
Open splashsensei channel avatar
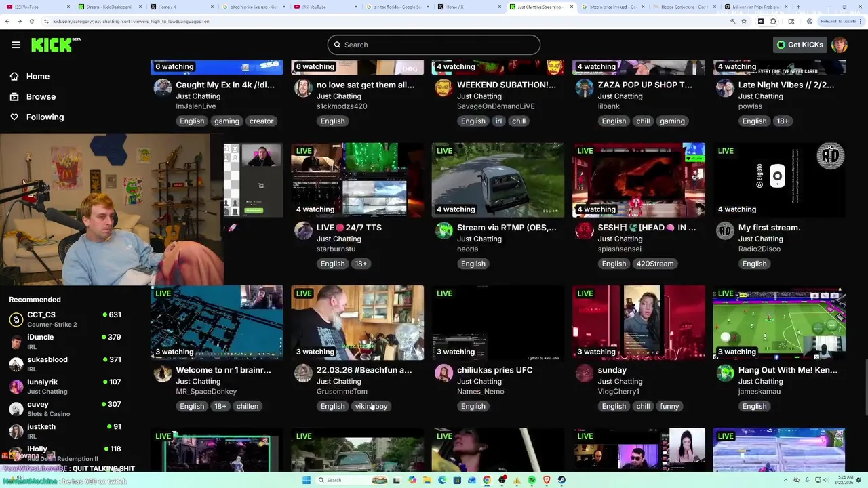coord(585,230)
